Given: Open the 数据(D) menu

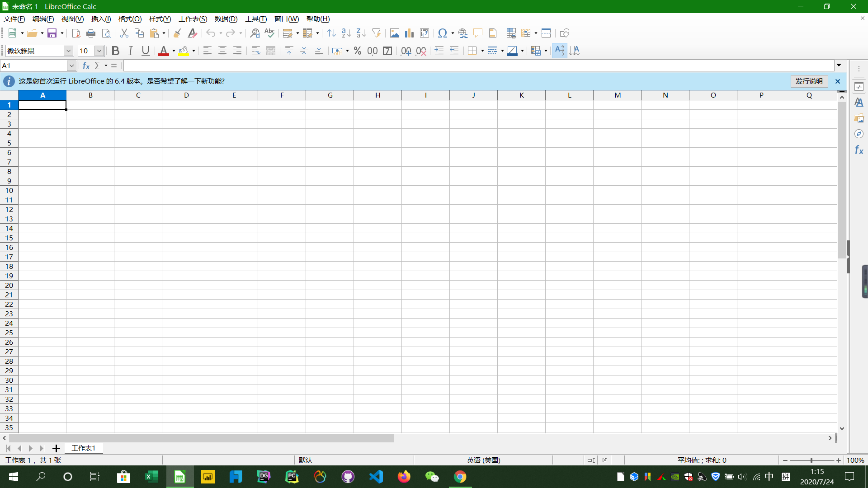Looking at the screenshot, I should click(226, 19).
